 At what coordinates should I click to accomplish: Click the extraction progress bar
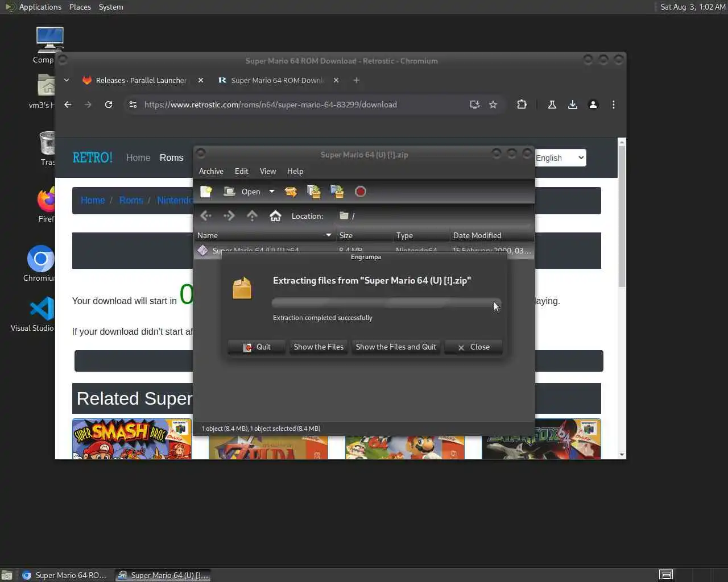click(386, 303)
